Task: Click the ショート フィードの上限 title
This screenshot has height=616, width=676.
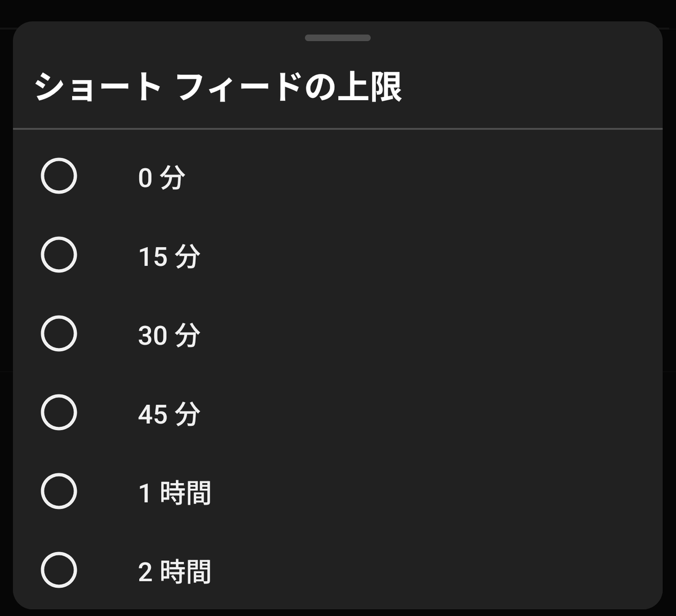Action: coord(218,88)
